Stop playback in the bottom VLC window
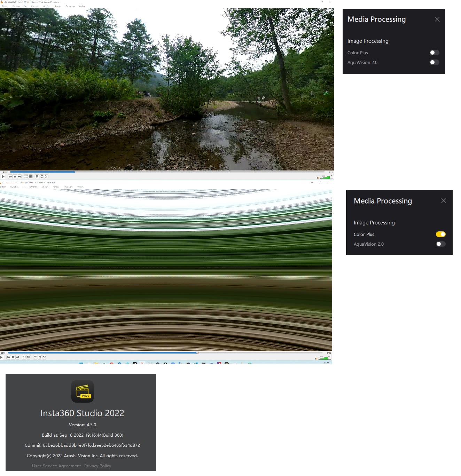This screenshot has width=461, height=476. [x=13, y=357]
